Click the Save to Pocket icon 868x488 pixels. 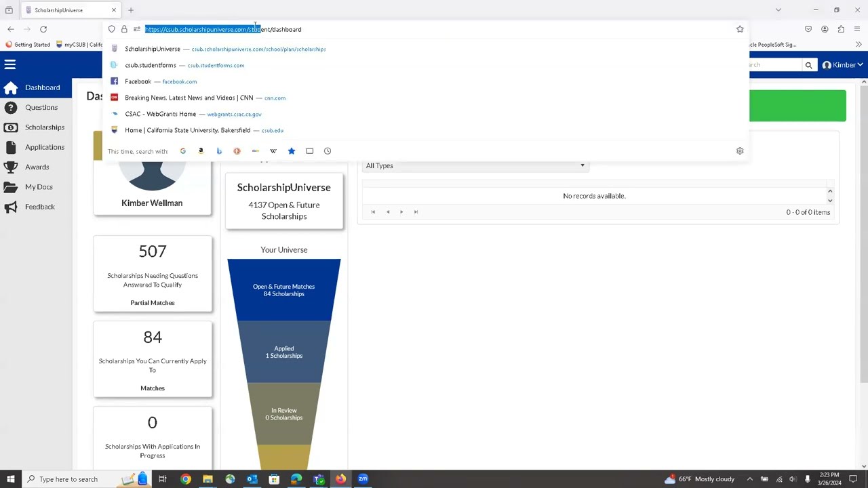[808, 29]
